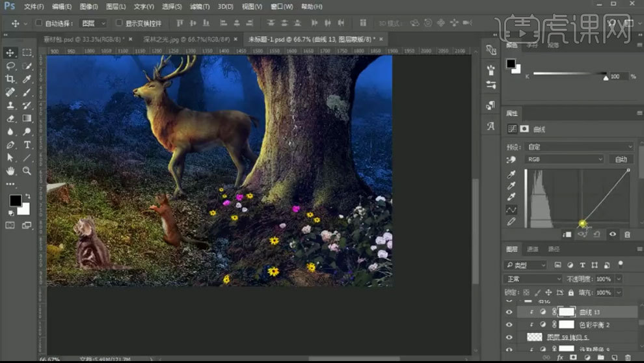Set the foreground color swatch in toolbox

15,200
